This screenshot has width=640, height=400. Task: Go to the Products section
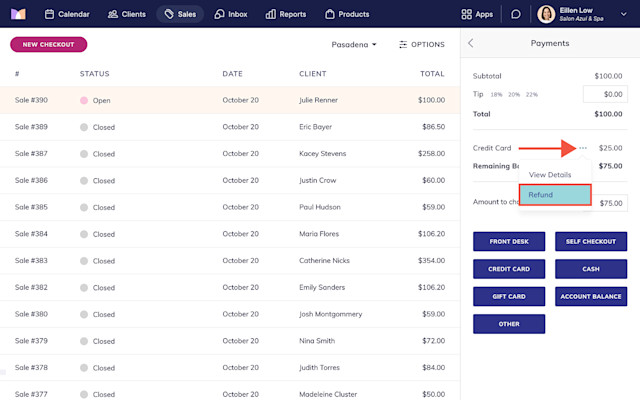point(347,14)
